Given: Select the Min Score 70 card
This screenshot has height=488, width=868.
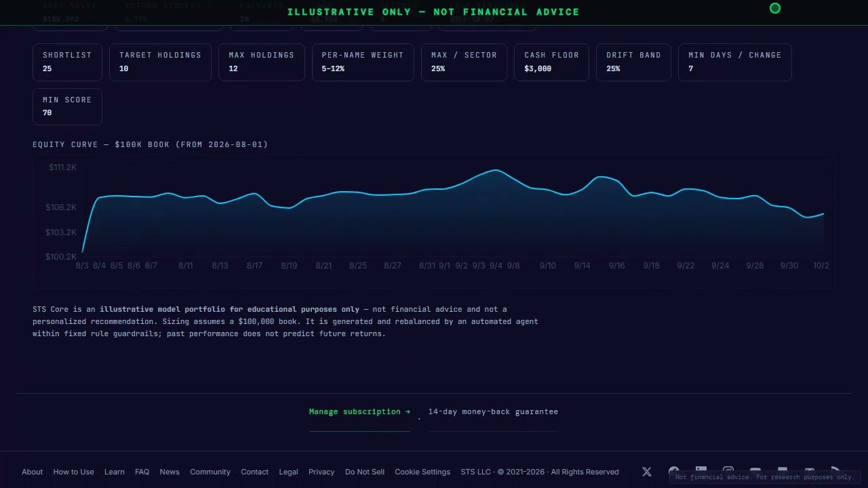Looking at the screenshot, I should click(x=67, y=106).
